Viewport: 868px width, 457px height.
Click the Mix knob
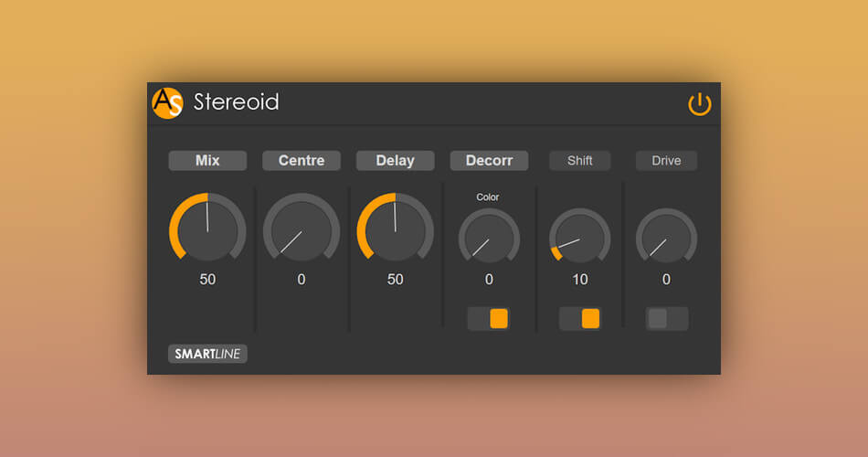pos(207,227)
